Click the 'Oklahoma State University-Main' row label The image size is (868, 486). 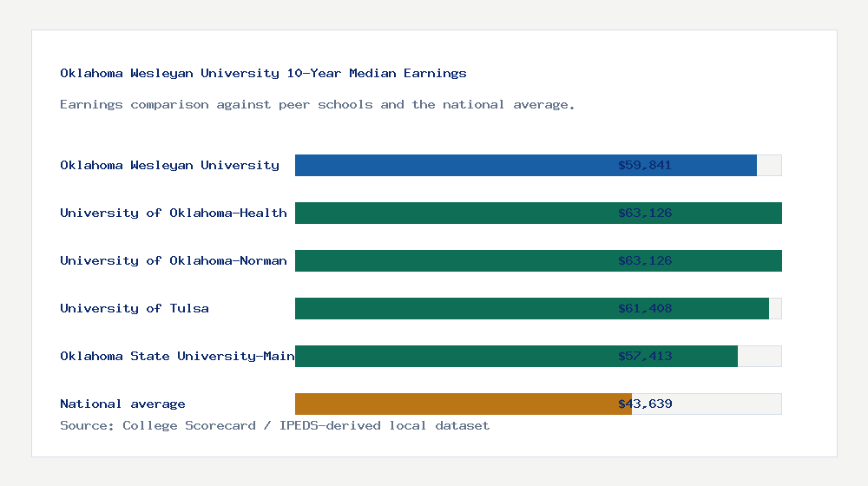click(x=177, y=356)
